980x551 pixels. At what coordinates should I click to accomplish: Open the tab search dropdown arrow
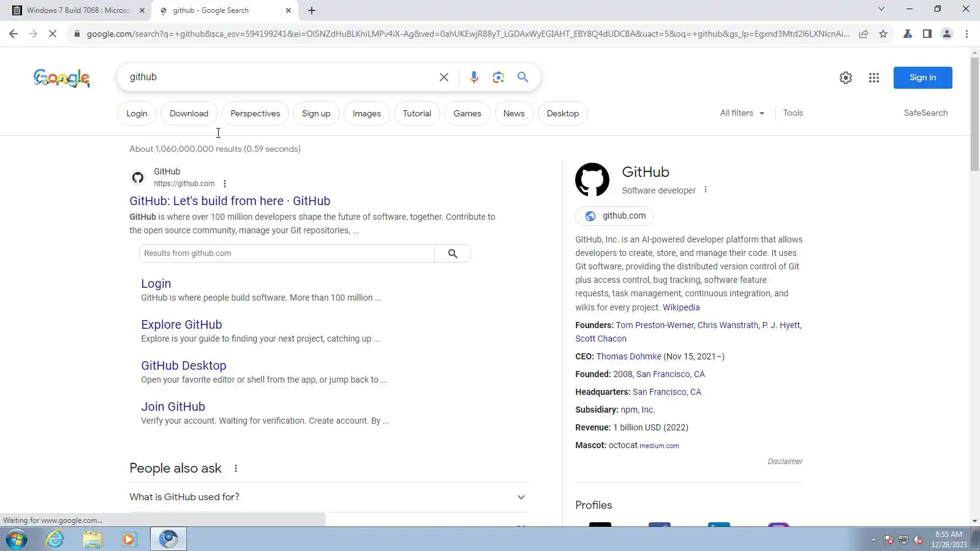coord(881,9)
